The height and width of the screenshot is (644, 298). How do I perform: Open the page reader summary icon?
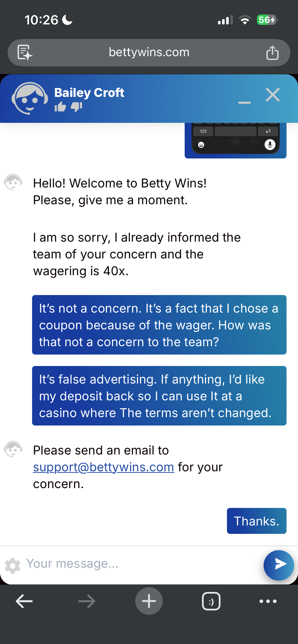[x=25, y=53]
